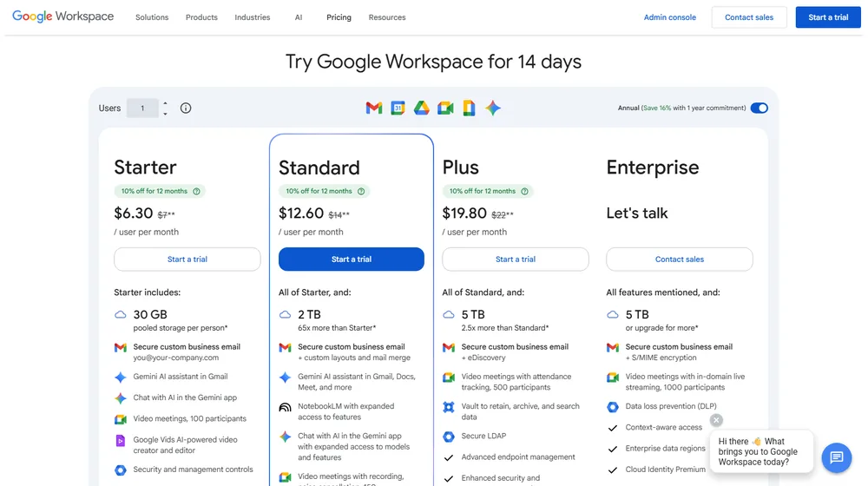
Task: Click the Users number input field
Action: tap(142, 108)
